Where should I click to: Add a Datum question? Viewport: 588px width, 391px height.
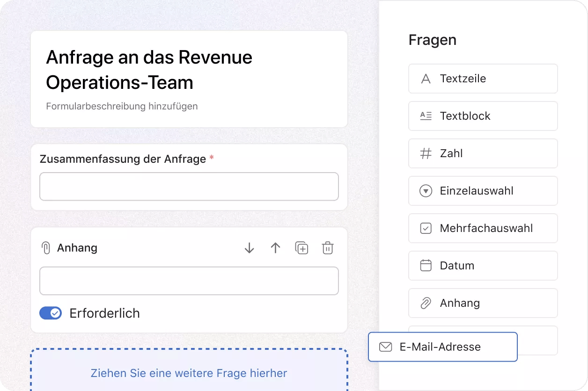(483, 266)
